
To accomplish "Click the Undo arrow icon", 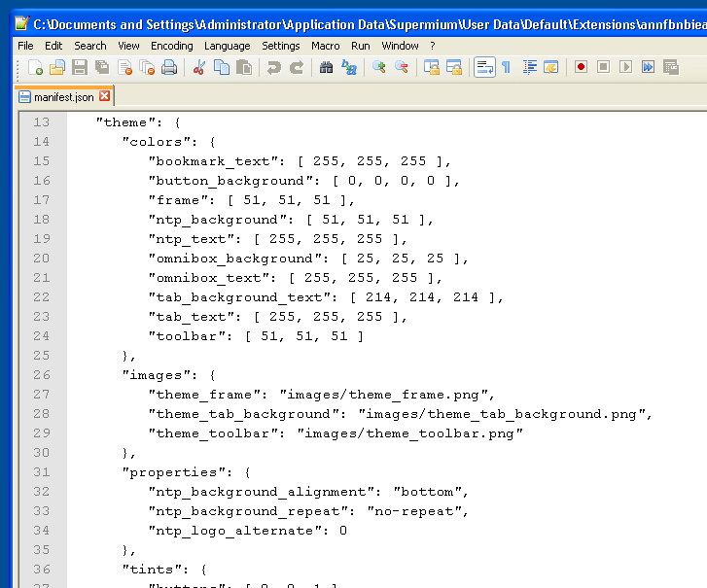I will tap(274, 67).
